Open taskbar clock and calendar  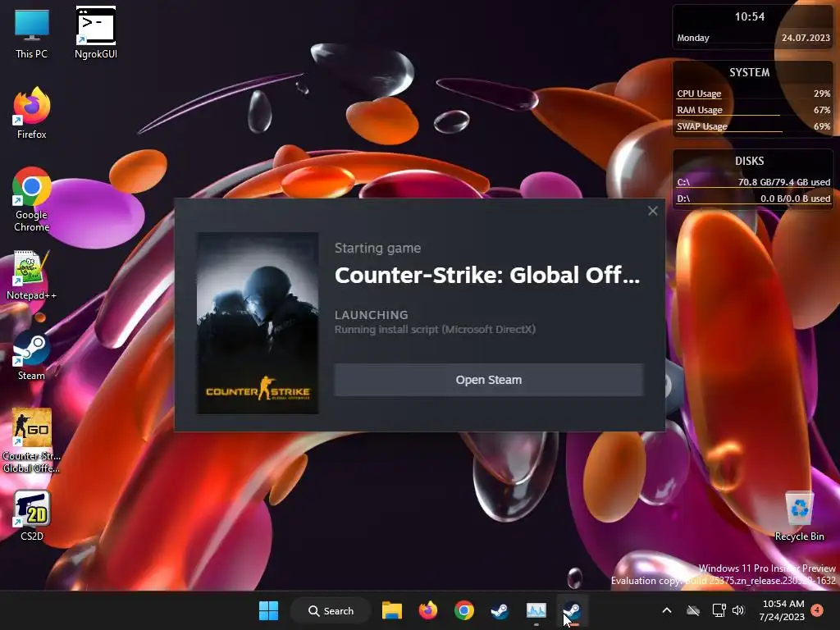(x=782, y=610)
